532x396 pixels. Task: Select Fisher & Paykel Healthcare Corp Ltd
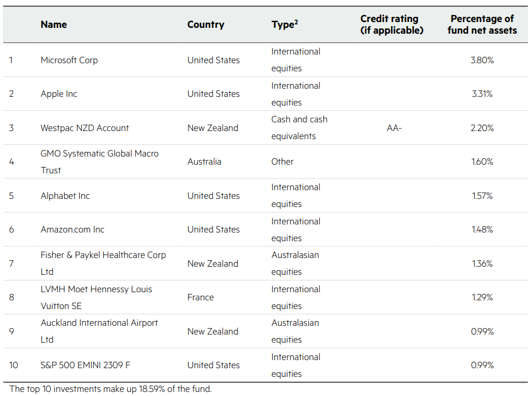tap(103, 263)
